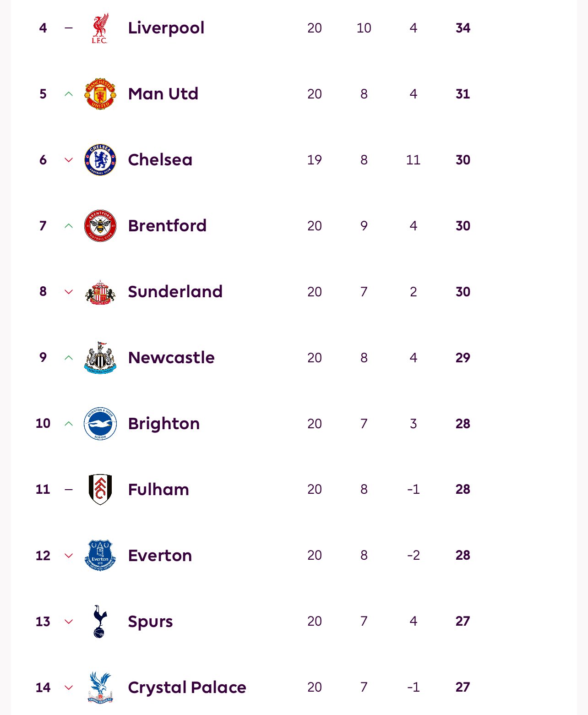Click the Sunderland club crest
The image size is (588, 715).
(100, 292)
